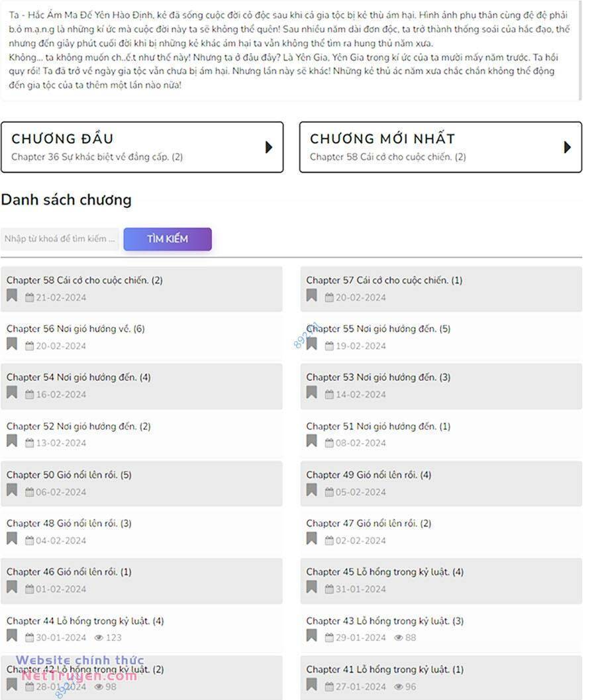Open Chapter 45 Lỗ hổng trong kỷ luật (4)

pos(385,572)
